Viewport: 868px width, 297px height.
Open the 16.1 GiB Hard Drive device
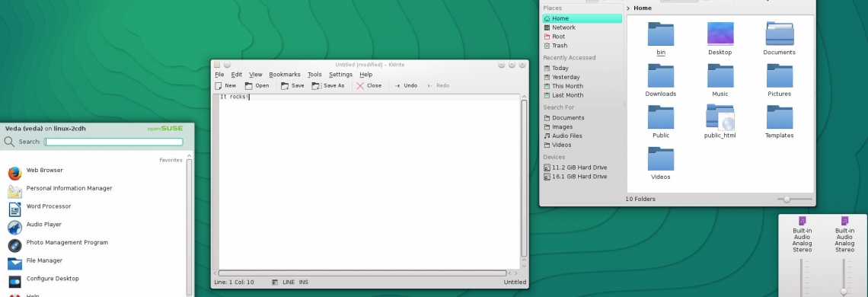pyautogui.click(x=582, y=176)
